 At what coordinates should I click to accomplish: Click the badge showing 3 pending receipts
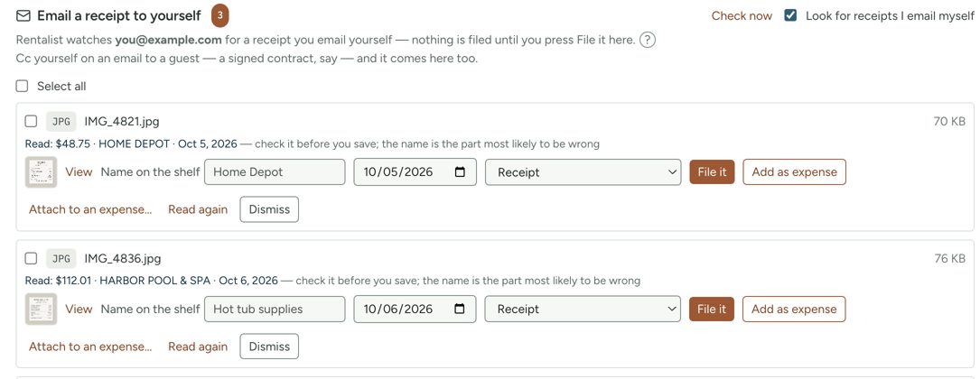coord(220,15)
